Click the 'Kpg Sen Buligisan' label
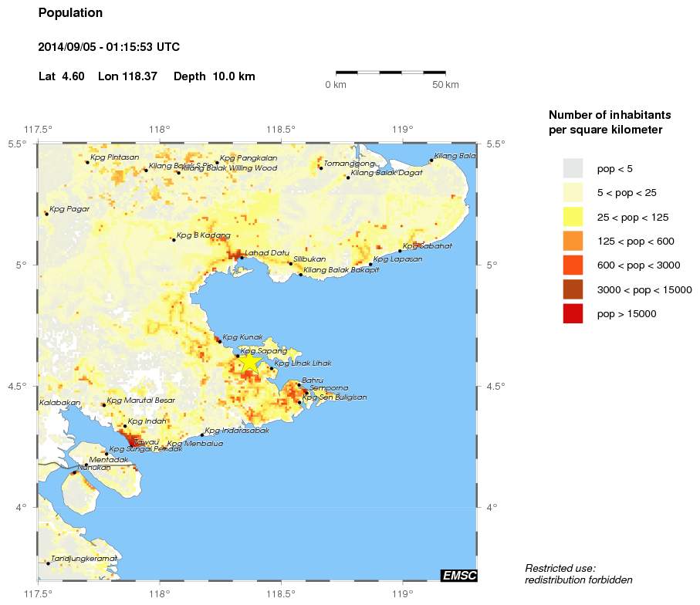The width and height of the screenshot is (700, 605). (x=335, y=397)
